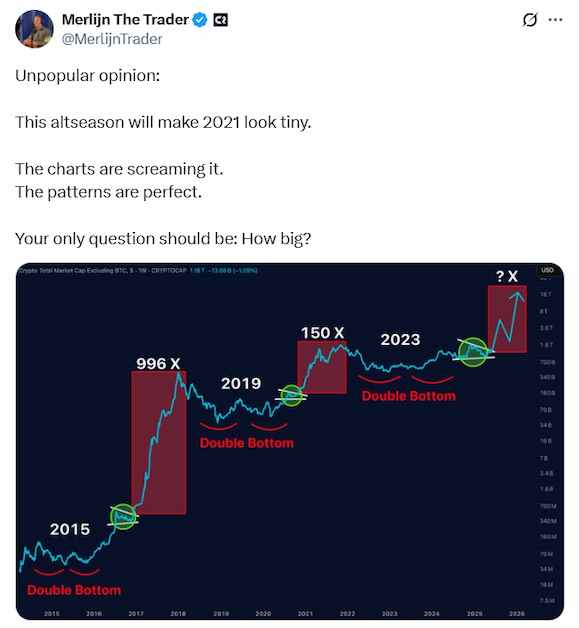Click the blue verified checkmark badge

tap(200, 20)
